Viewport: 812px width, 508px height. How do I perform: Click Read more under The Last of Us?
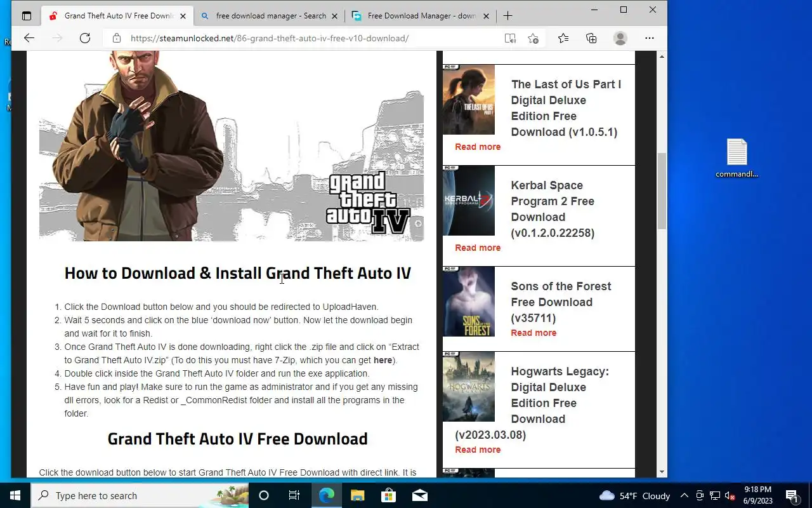[x=478, y=147]
